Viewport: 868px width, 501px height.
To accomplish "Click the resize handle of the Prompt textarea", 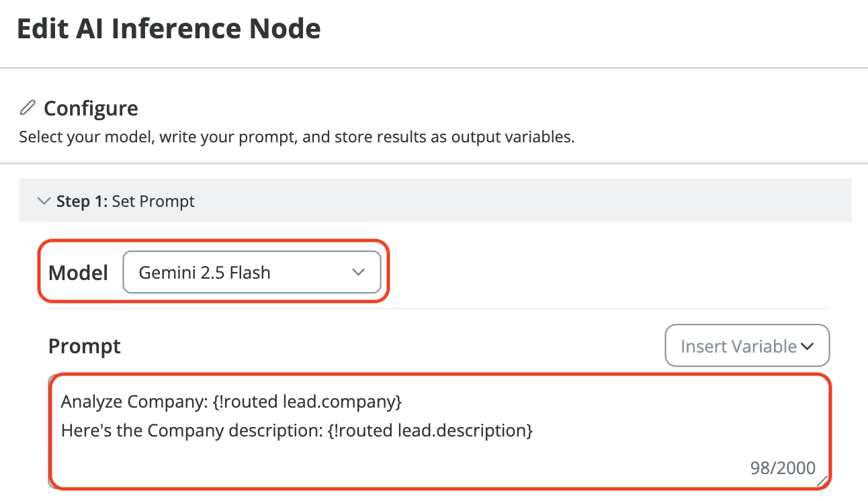I will 822,480.
